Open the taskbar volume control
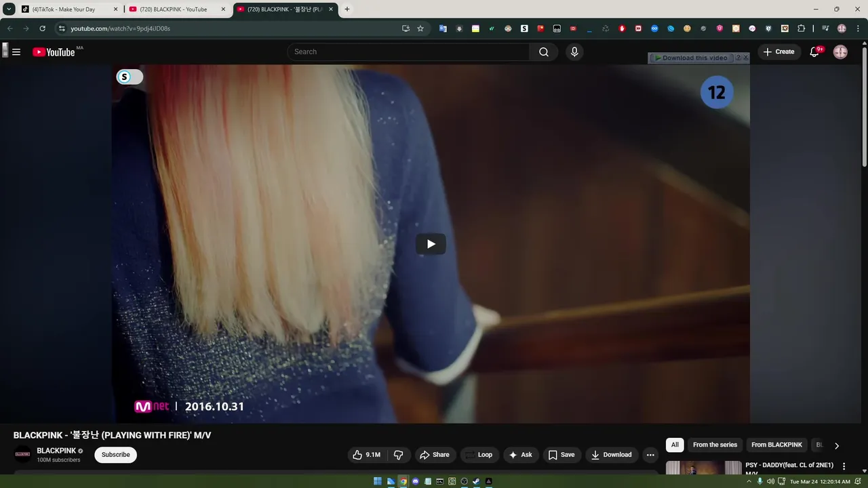Viewport: 868px width, 488px height. [771, 481]
